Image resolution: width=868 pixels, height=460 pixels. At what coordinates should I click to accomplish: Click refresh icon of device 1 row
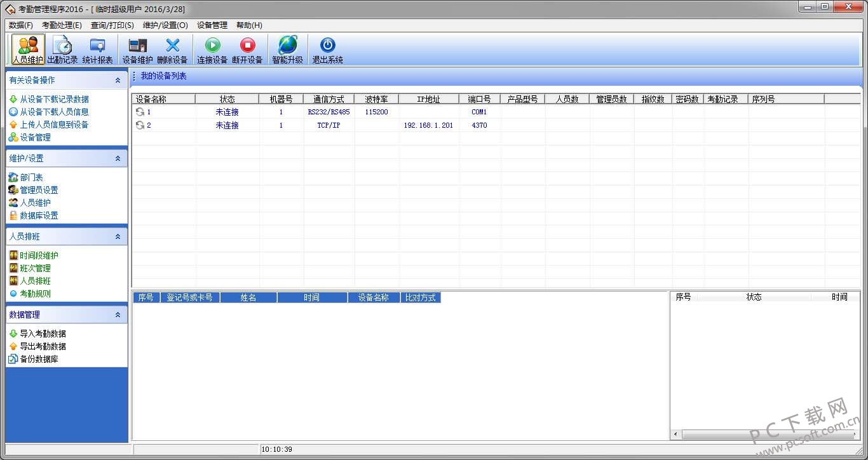[140, 112]
